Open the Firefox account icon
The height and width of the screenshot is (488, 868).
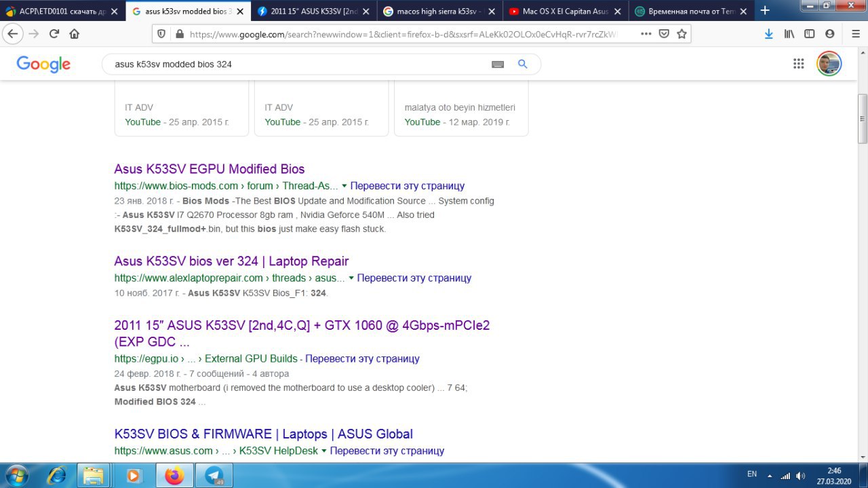tap(830, 34)
